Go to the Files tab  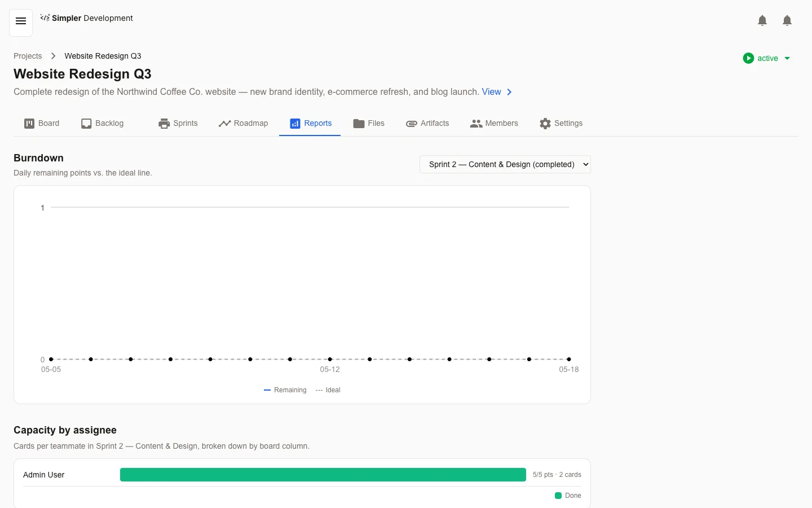click(x=369, y=124)
